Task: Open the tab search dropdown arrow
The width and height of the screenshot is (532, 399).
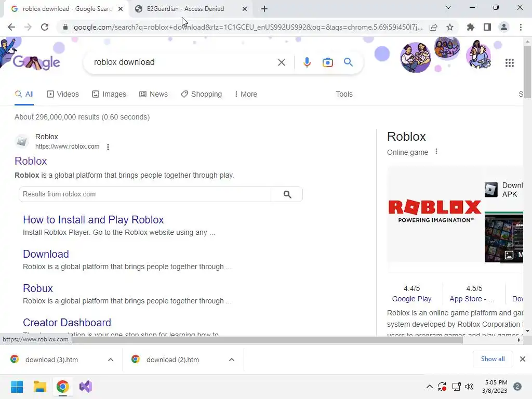Action: click(448, 7)
